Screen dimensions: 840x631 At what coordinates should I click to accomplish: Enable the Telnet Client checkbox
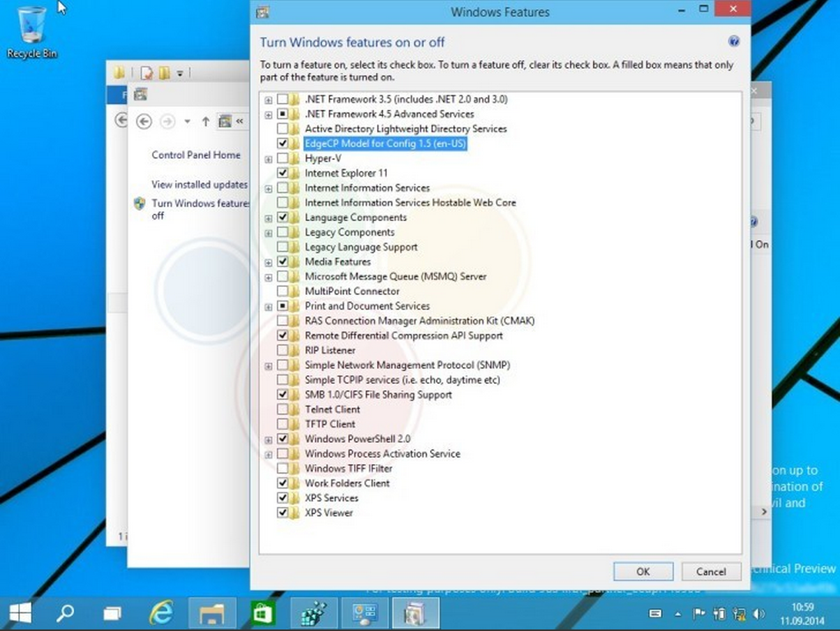click(x=282, y=409)
